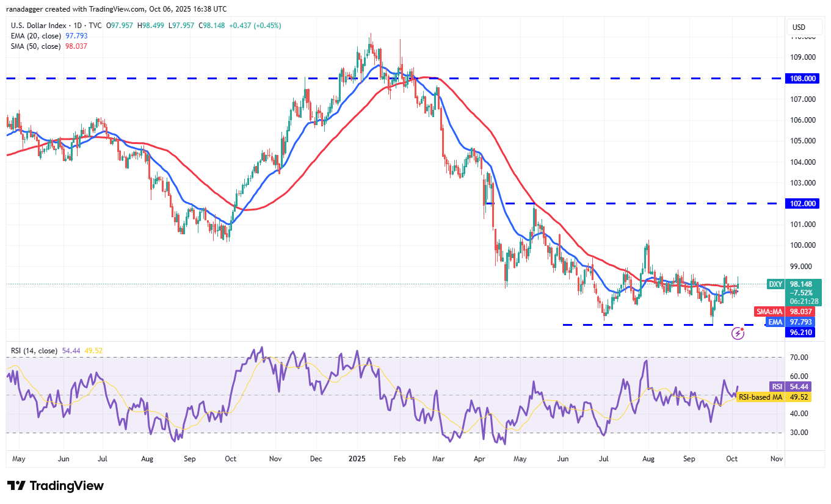Screen dimensions: 831x504
Task: Click the teal DXY 98.148 price label
Action: click(794, 284)
